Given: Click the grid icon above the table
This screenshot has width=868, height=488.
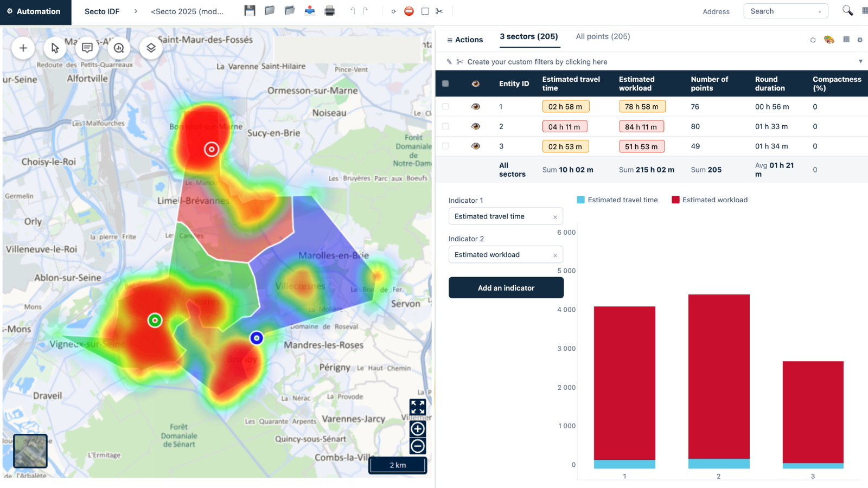Looking at the screenshot, I should pos(846,39).
